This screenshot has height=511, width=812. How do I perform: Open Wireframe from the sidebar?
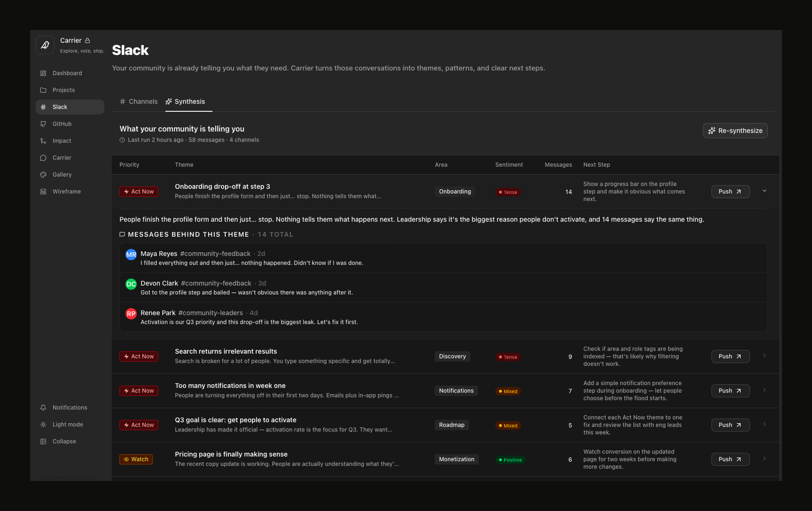(70, 192)
